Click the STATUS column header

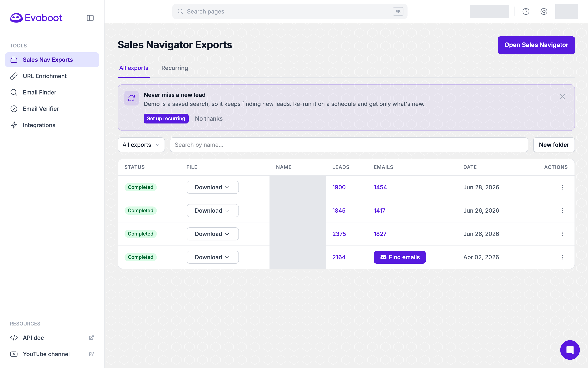(135, 167)
